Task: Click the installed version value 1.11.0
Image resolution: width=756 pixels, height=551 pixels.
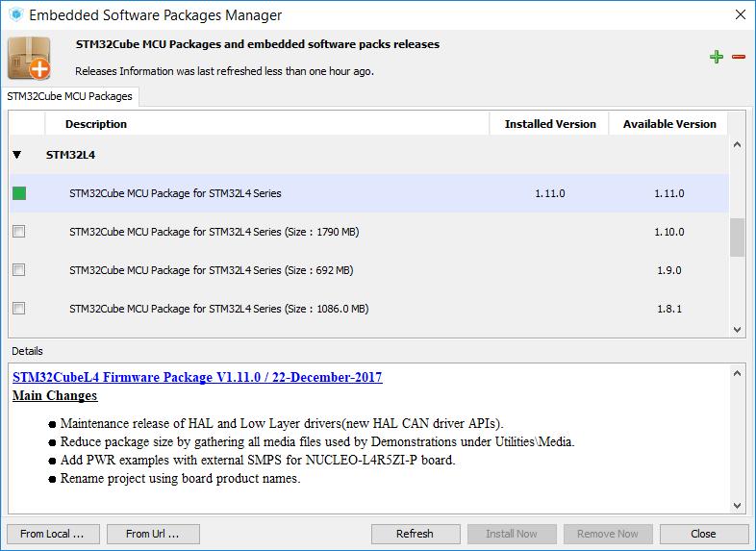Action: [549, 193]
